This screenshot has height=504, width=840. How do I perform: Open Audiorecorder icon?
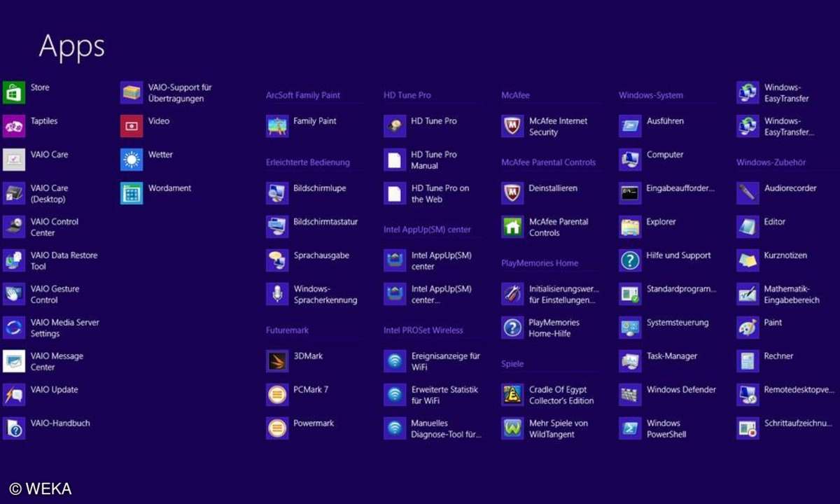coord(748,193)
